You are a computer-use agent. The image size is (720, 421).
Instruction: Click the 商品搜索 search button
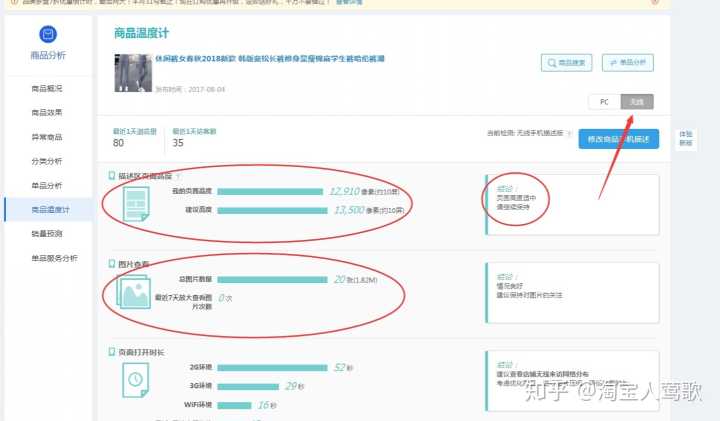[566, 63]
